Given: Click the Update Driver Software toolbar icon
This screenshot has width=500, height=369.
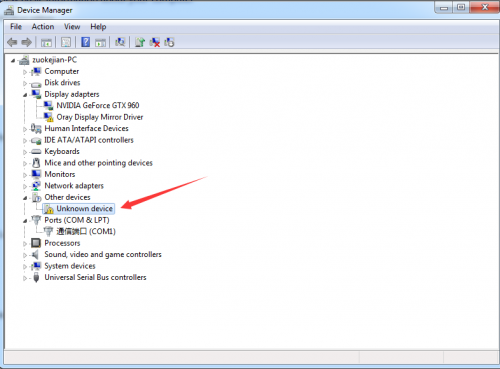Looking at the screenshot, I should tap(140, 42).
